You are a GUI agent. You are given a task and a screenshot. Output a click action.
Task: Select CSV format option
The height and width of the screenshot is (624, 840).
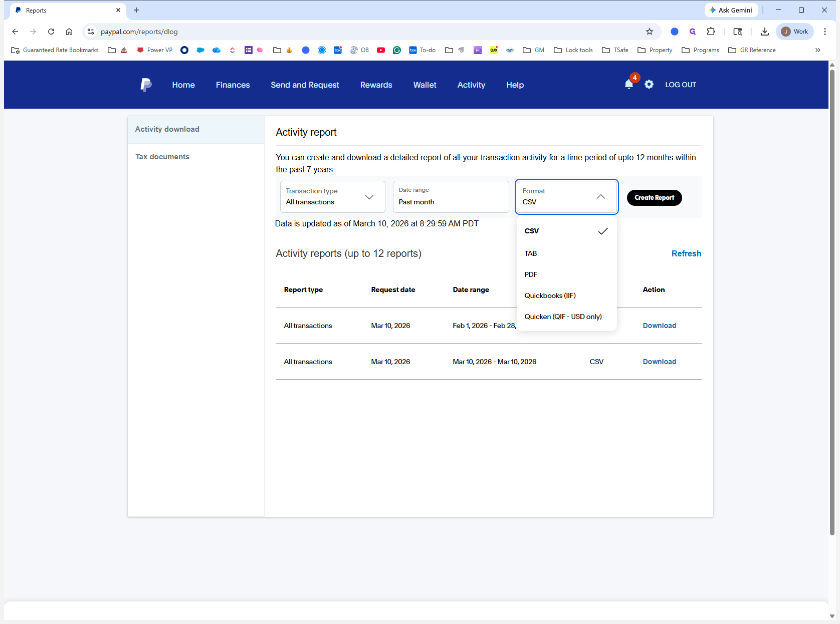[566, 231]
